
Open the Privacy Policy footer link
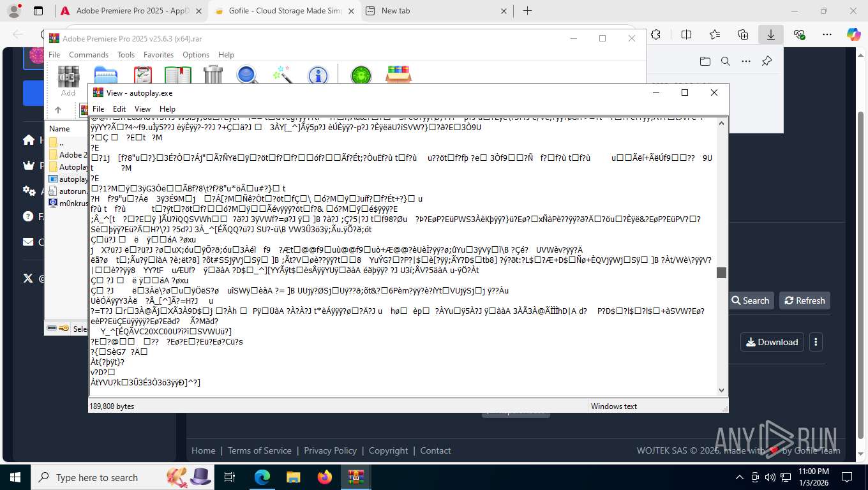click(330, 450)
